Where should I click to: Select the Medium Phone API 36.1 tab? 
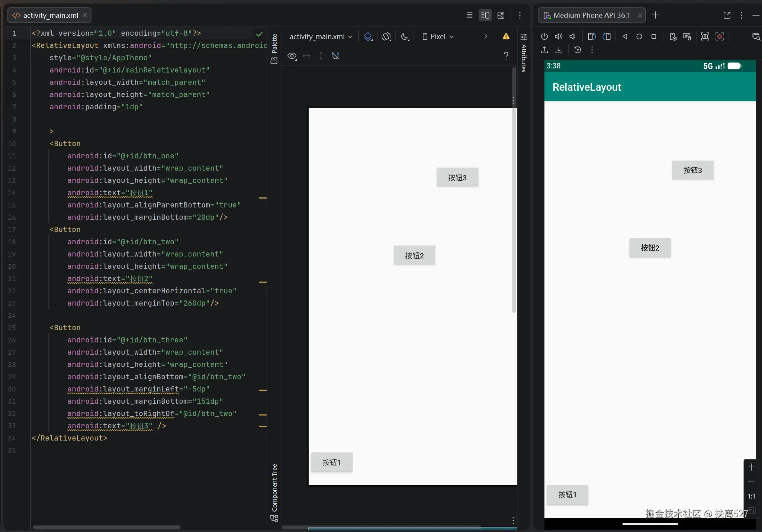[x=591, y=15]
